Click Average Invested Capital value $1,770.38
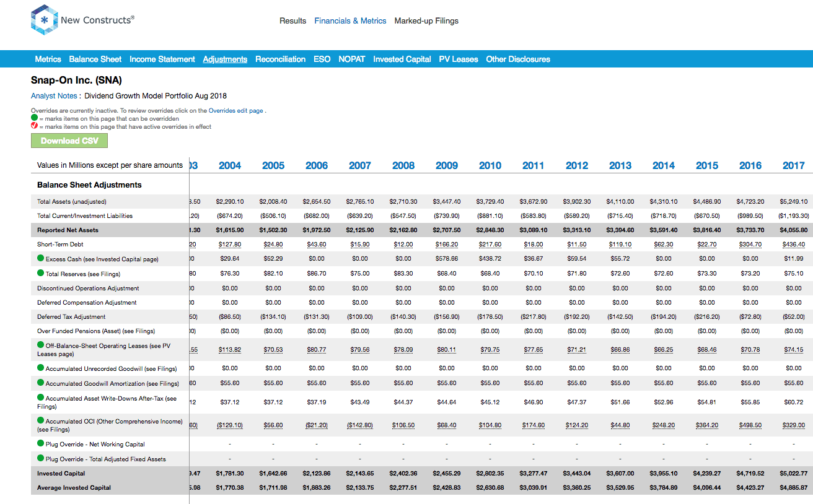Viewport: 813px width, 504px height. tap(230, 488)
